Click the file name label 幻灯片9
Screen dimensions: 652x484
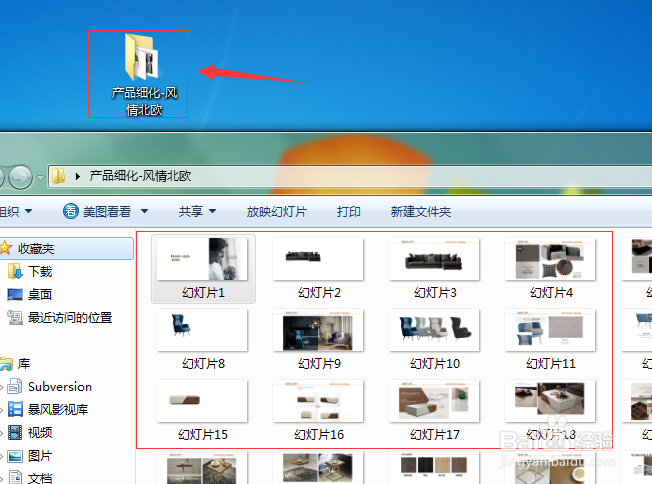tap(319, 364)
